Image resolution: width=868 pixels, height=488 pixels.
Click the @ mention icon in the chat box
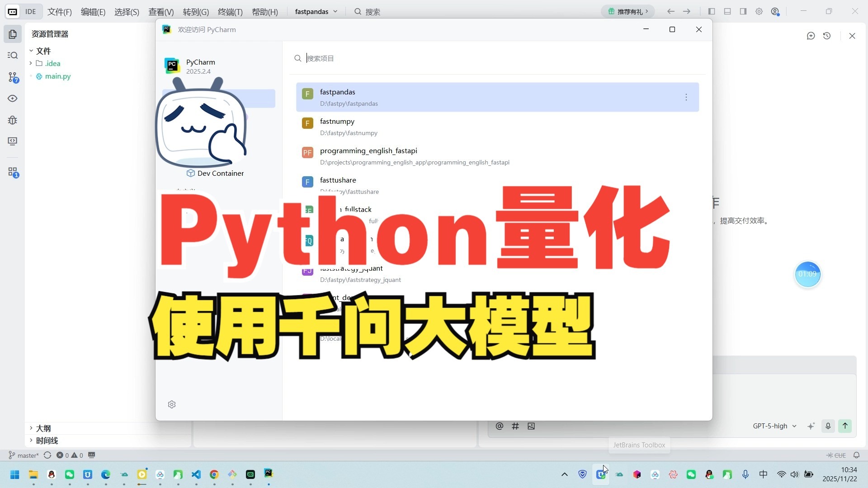pos(499,426)
